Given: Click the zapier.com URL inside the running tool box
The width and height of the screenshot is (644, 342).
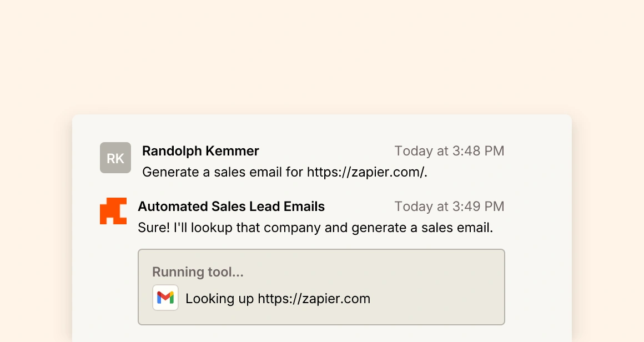Looking at the screenshot, I should pyautogui.click(x=314, y=299).
